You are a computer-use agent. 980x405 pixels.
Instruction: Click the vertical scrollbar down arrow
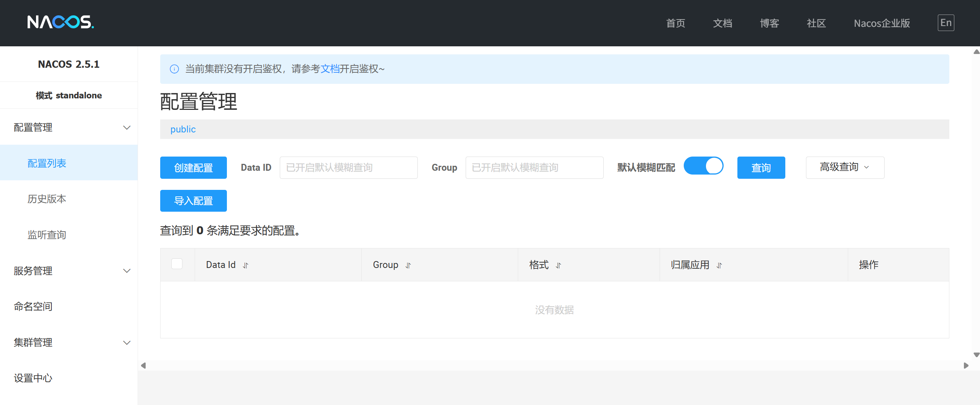(977, 355)
